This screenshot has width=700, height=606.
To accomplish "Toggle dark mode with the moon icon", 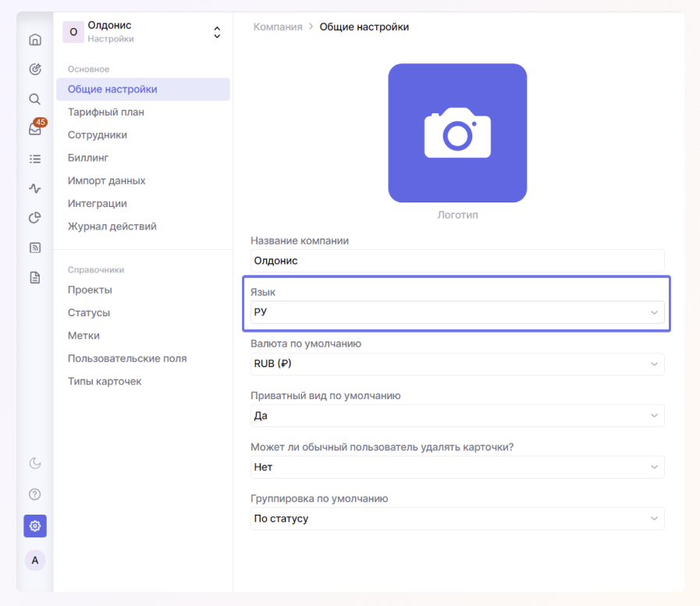I will point(35,463).
